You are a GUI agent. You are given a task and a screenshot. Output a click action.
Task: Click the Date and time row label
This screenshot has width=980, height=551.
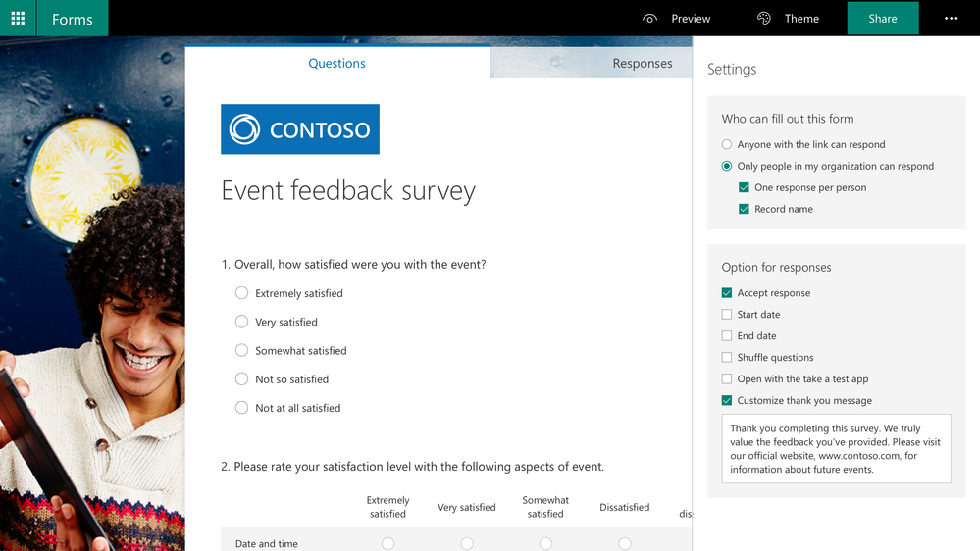coord(266,543)
